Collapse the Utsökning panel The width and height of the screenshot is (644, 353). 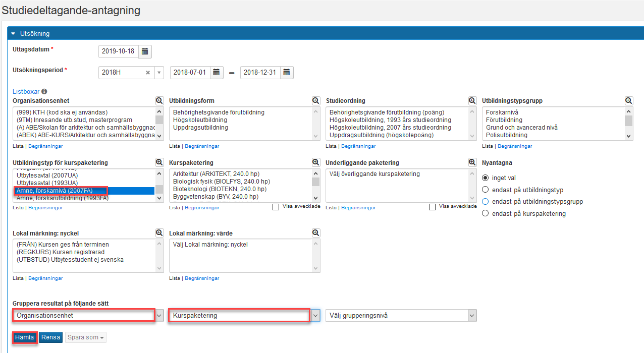[x=14, y=34]
